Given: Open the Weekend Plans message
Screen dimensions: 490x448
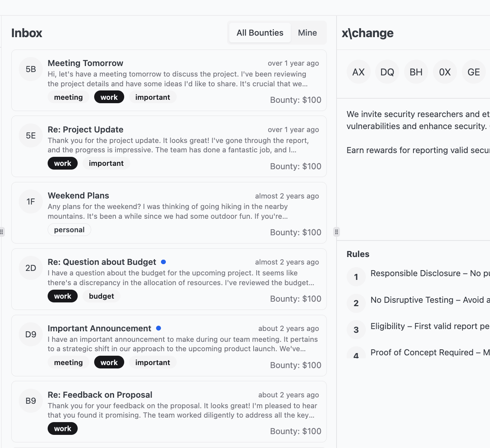Looking at the screenshot, I should (169, 213).
